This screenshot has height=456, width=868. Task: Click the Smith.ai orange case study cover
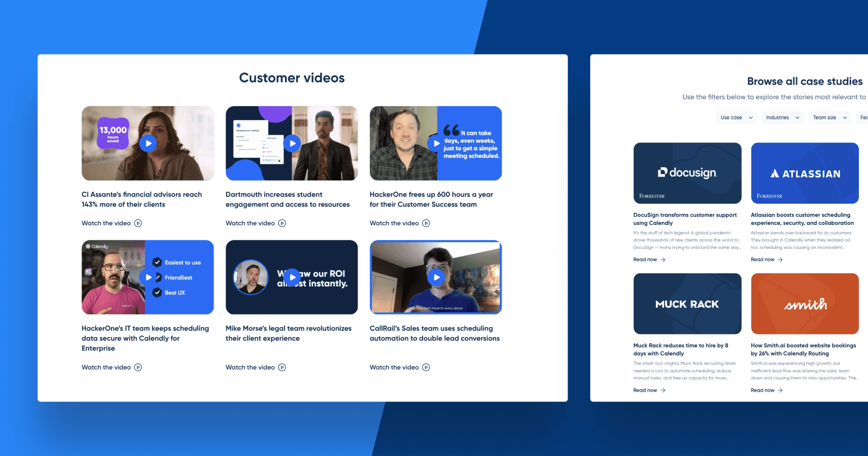tap(804, 304)
